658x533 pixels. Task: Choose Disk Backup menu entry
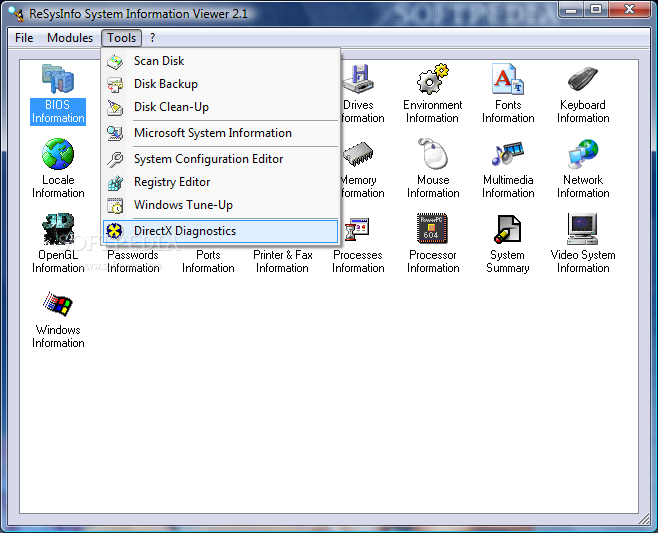(x=220, y=84)
